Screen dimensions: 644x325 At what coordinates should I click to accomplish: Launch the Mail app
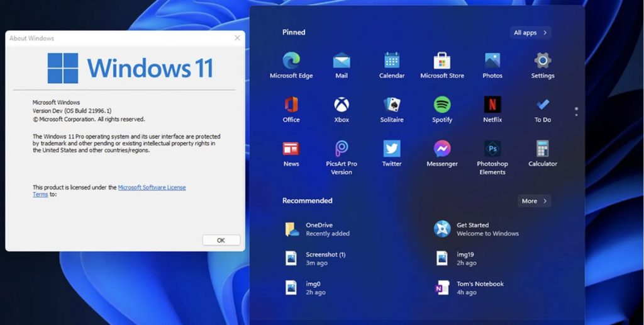pyautogui.click(x=341, y=65)
